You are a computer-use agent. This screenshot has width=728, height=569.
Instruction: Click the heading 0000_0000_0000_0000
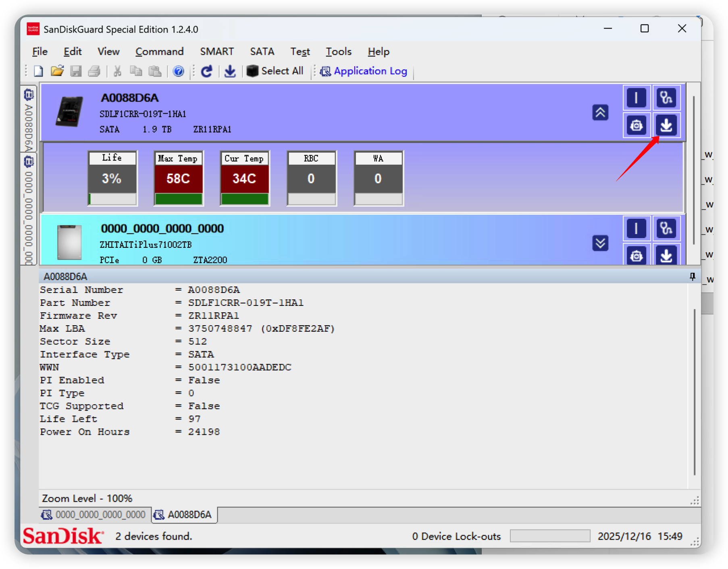click(x=162, y=228)
